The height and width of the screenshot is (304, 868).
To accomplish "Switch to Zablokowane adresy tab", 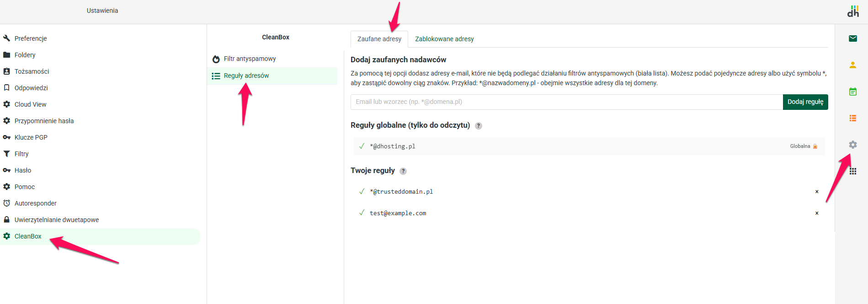I will pos(444,39).
